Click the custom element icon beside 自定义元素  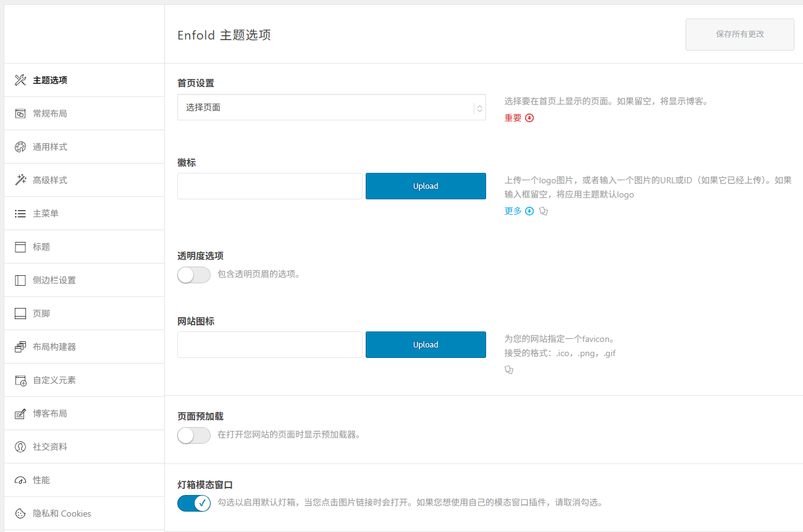click(x=20, y=380)
